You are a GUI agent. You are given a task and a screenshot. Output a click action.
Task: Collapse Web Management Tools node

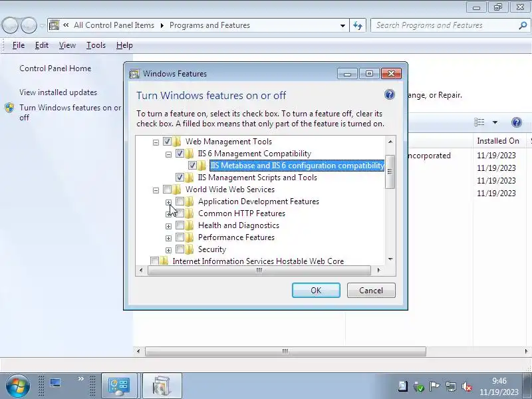coord(156,142)
